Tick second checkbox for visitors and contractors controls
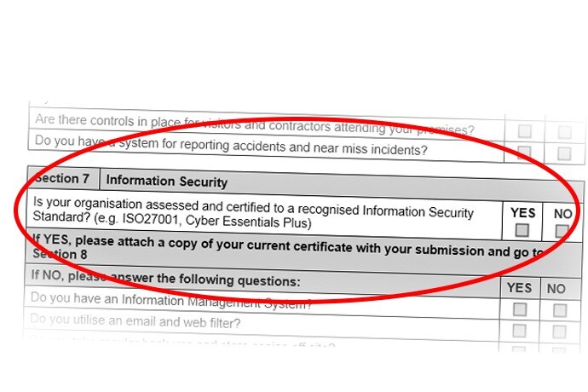 click(564, 133)
